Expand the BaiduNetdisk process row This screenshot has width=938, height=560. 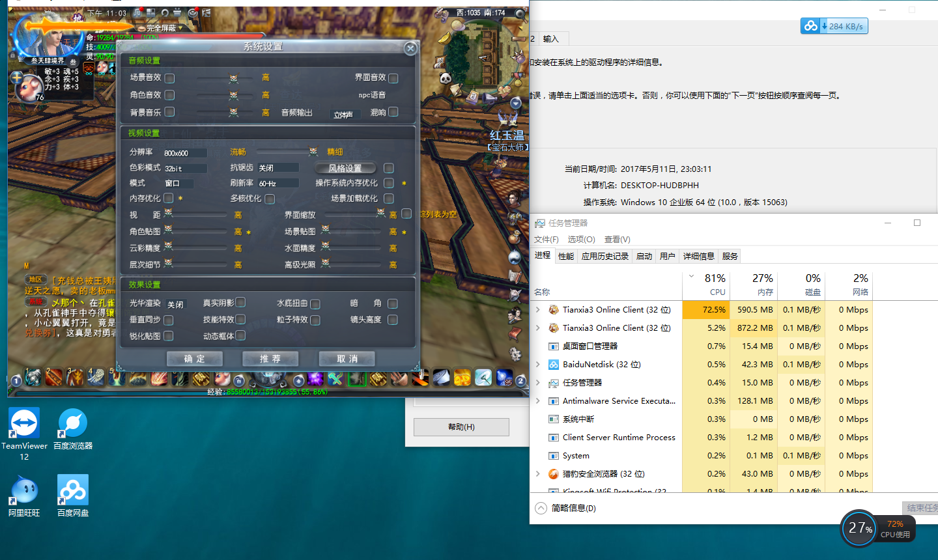pyautogui.click(x=538, y=365)
